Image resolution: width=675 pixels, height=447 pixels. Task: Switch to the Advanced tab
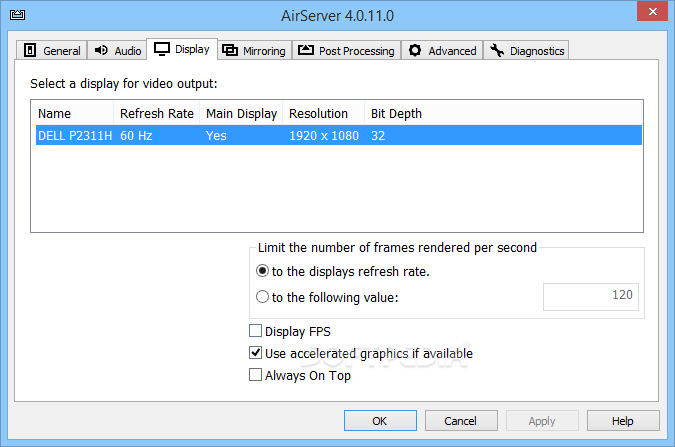(x=442, y=50)
